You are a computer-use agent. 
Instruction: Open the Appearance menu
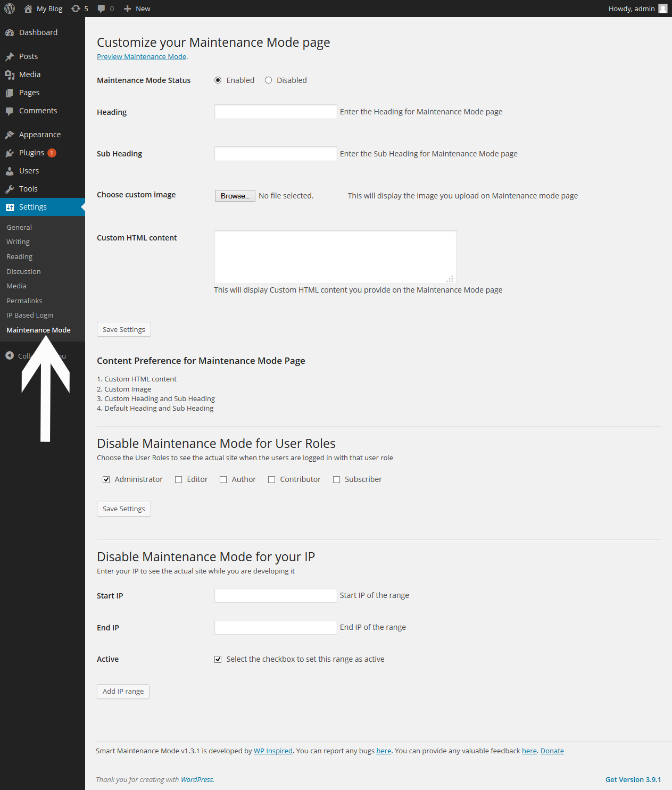pos(43,135)
